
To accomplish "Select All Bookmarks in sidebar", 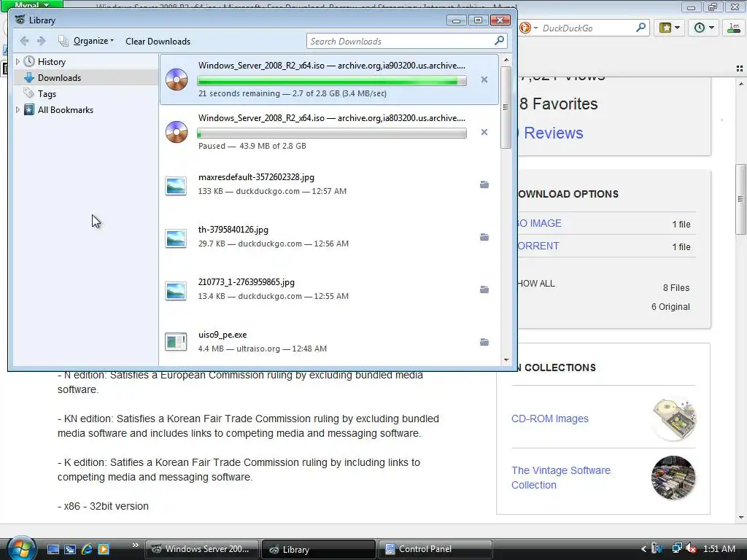I will [x=65, y=110].
